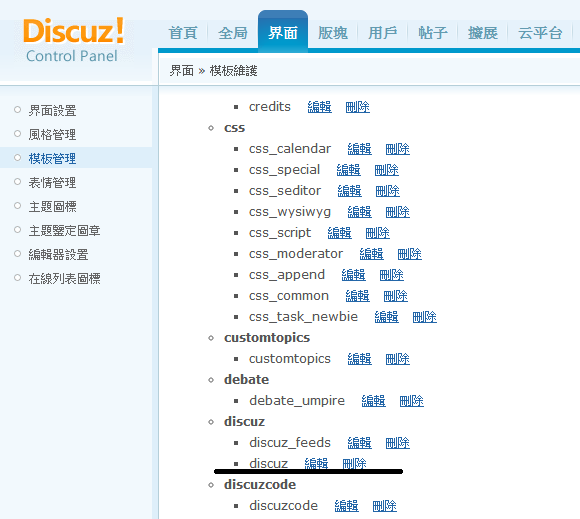Edit the css_moderator template
The width and height of the screenshot is (580, 519).
371,254
